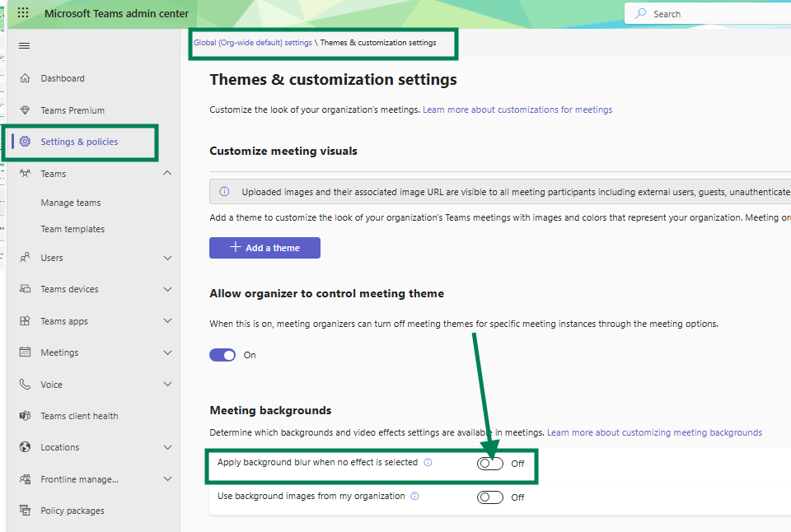
Task: Click the Dashboard home icon
Action: [x=25, y=78]
